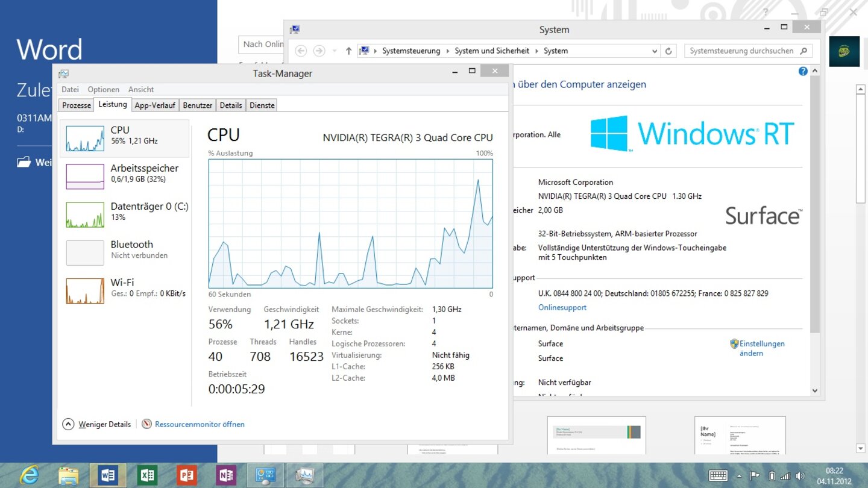Switch to the Dienste tab
The width and height of the screenshot is (868, 488).
(262, 105)
